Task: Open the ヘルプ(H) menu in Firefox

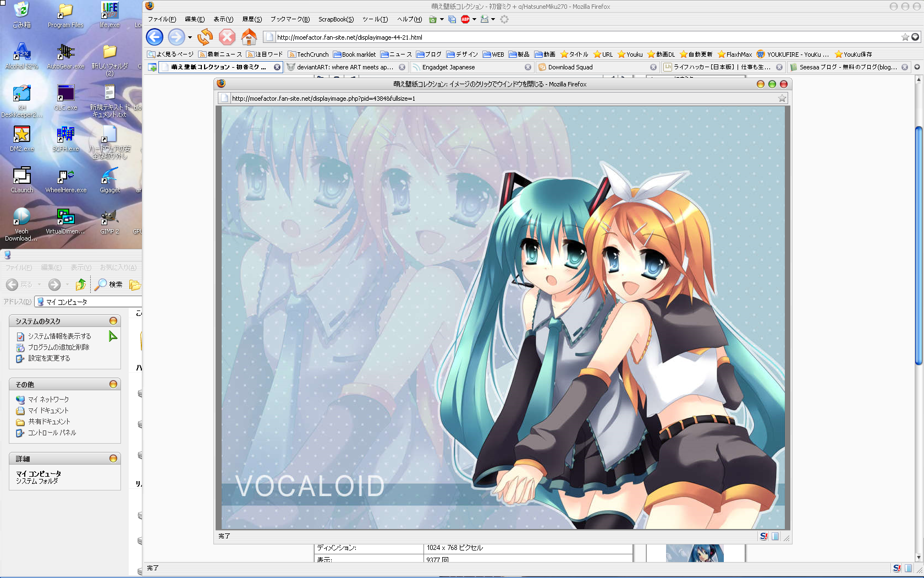Action: 409,19
